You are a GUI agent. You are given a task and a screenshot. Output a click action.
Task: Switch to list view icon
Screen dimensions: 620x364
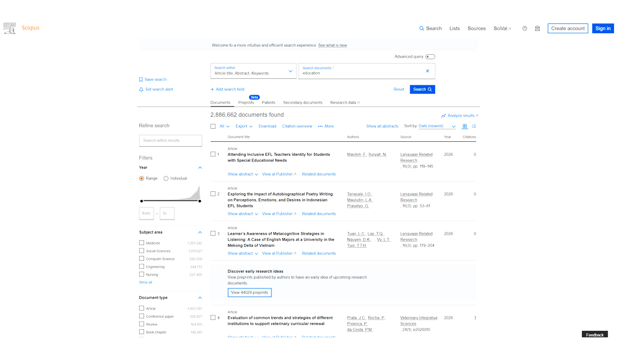(474, 127)
